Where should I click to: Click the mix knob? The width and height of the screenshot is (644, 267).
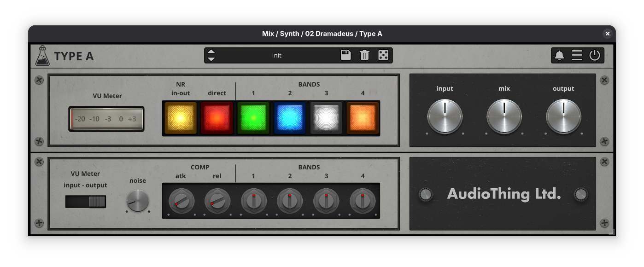(x=504, y=116)
